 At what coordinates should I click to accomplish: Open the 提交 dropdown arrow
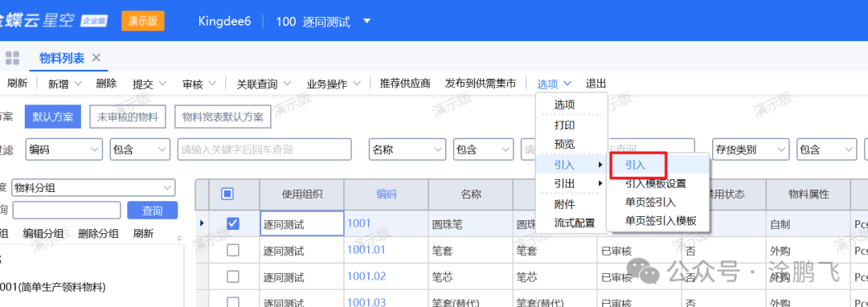tap(162, 84)
